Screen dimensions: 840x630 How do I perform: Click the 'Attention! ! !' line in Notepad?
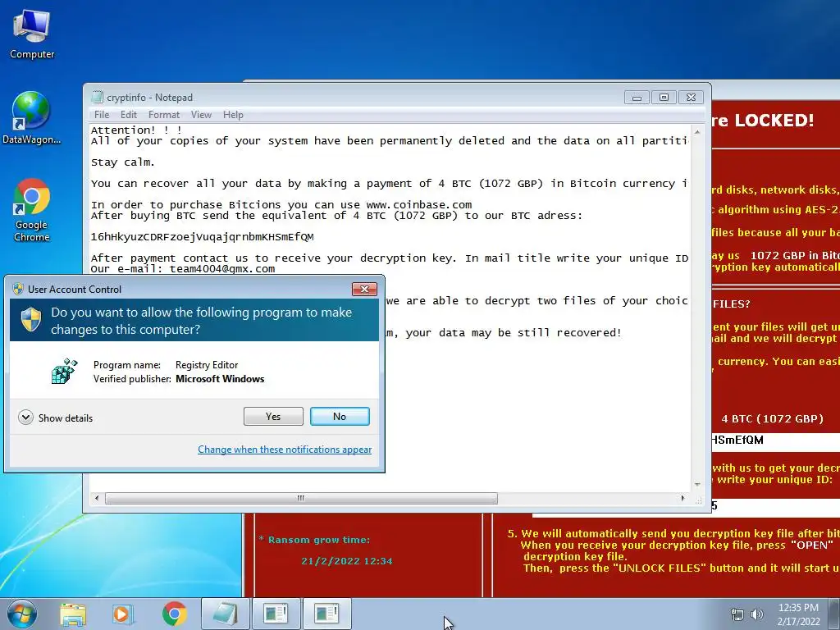[x=136, y=130]
